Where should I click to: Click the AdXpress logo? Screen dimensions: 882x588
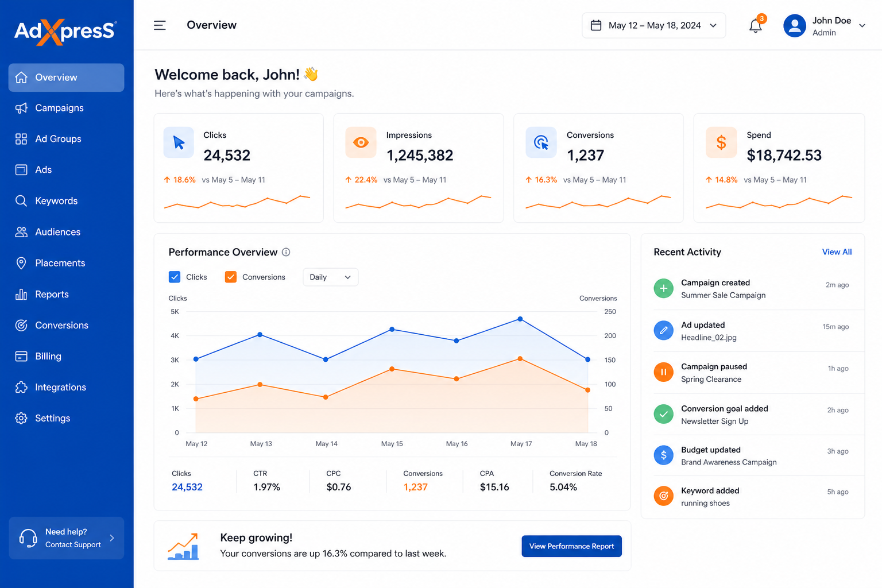65,31
